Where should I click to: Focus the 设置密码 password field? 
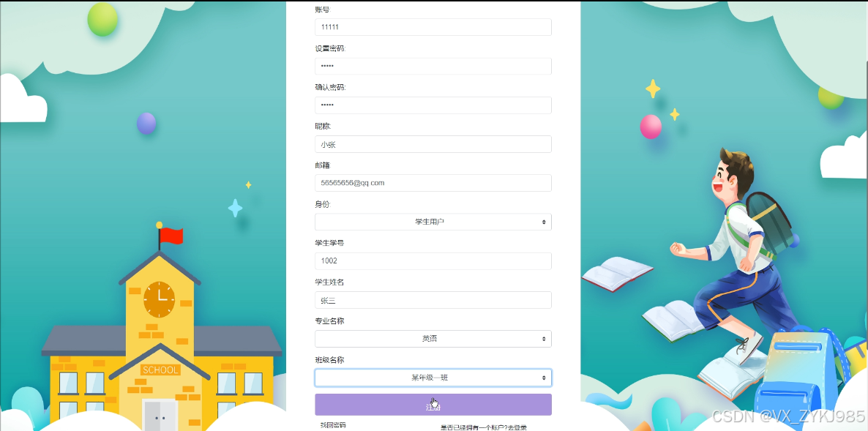tap(433, 67)
